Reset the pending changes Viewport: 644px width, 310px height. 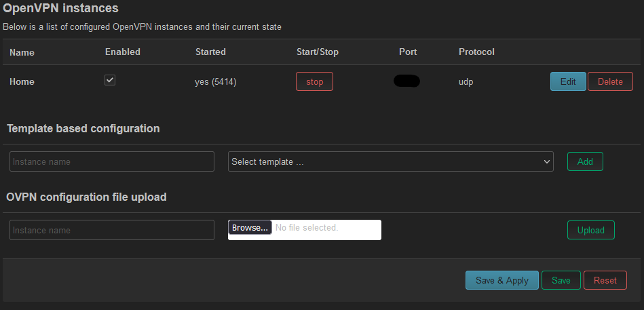(605, 280)
